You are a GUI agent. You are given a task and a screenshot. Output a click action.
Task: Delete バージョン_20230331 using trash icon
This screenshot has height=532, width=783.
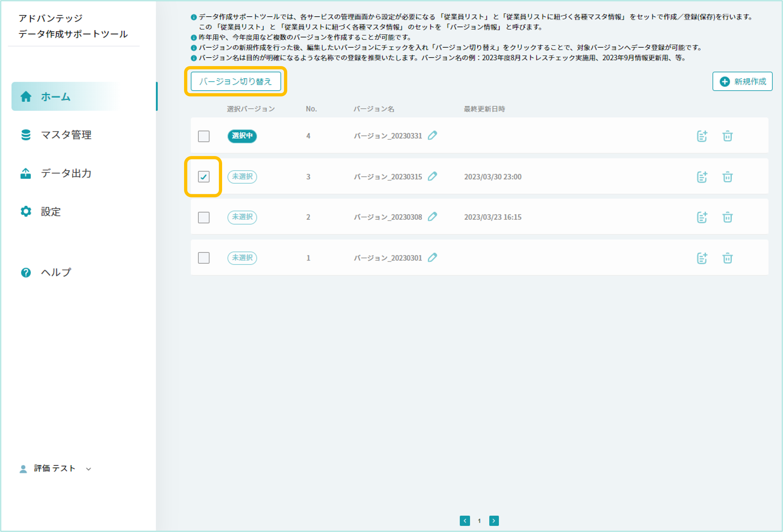tap(728, 136)
